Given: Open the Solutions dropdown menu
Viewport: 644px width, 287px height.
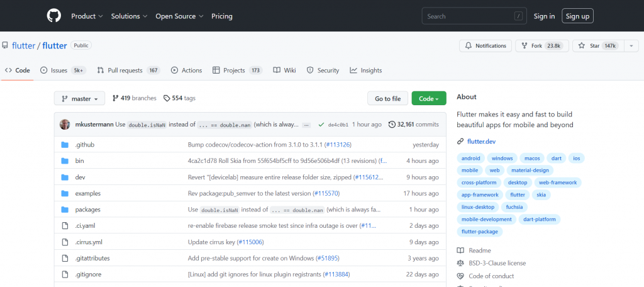Looking at the screenshot, I should 129,16.
